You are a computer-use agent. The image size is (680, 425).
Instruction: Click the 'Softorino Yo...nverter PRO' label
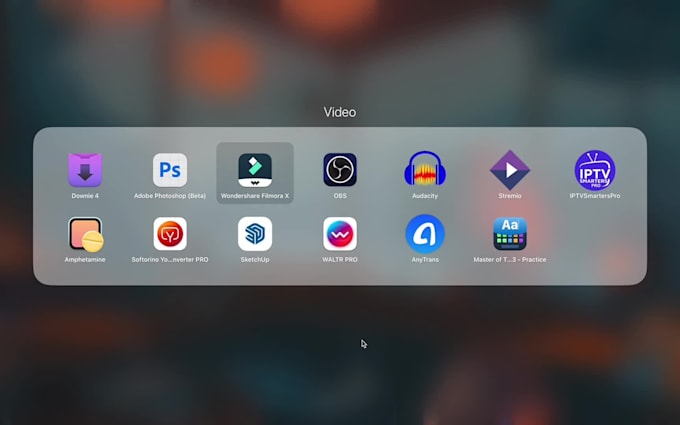tap(170, 260)
